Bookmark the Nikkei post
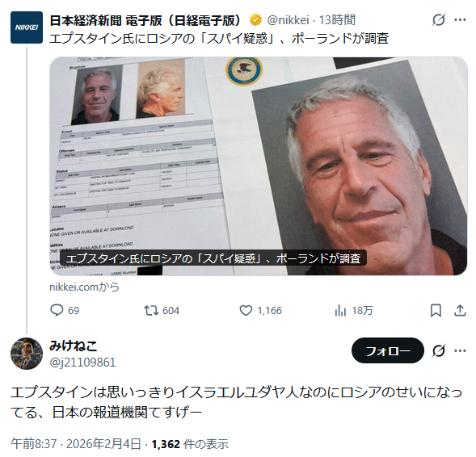Screen dimensions: 476x457 [436, 310]
